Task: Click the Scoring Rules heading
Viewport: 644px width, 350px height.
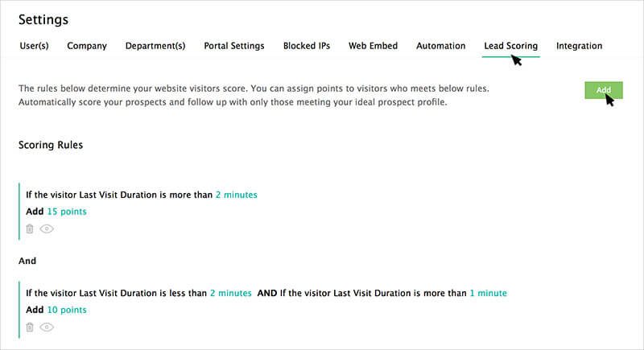Action: 51,146
